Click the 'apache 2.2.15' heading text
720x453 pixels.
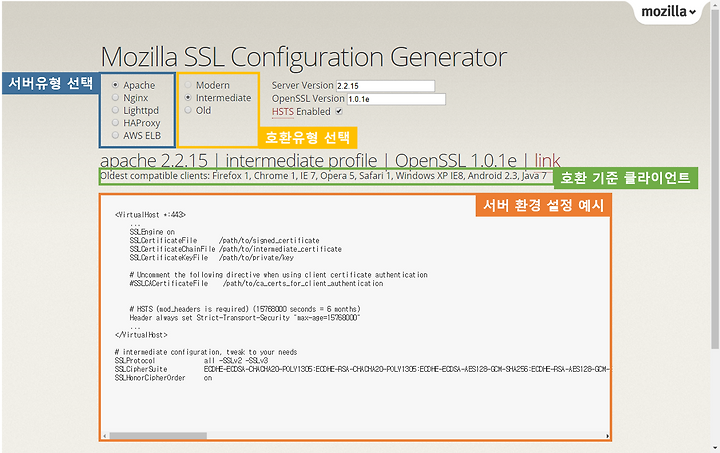pos(154,161)
